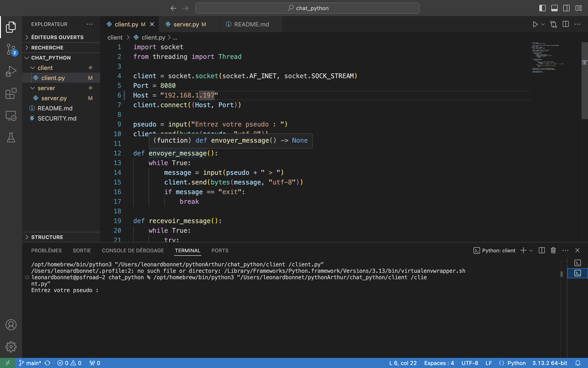Create new terminal with plus icon

coord(523,250)
